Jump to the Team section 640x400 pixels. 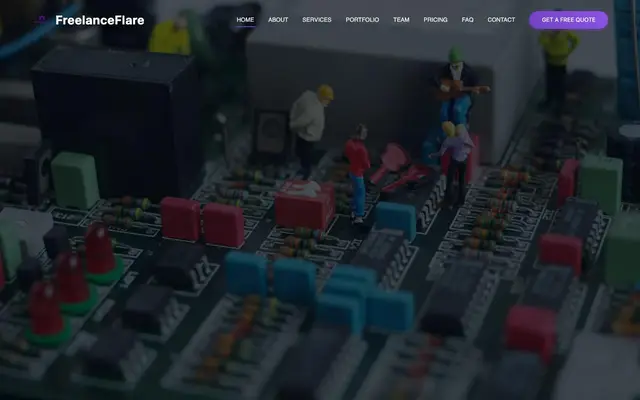pos(401,20)
